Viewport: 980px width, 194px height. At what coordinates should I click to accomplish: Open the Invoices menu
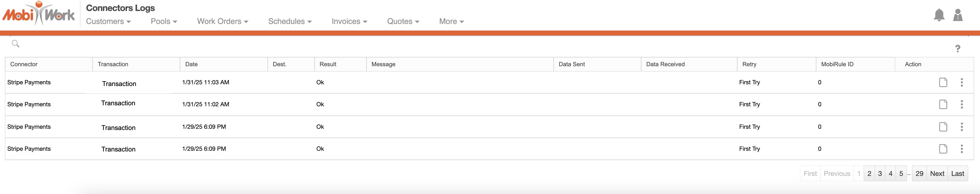[x=349, y=22]
